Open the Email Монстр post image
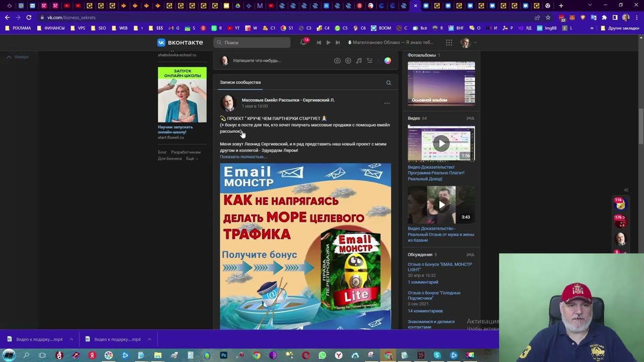Screen dimensions: 644x362 tap(305, 246)
